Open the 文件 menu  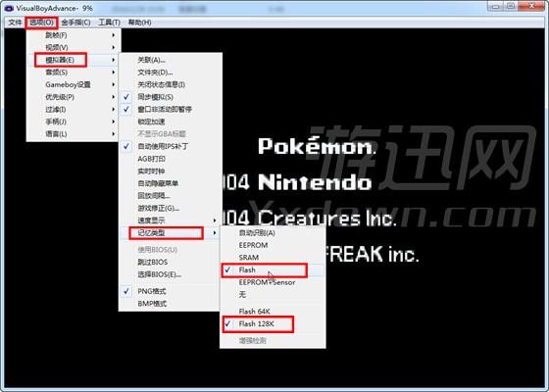tap(15, 23)
